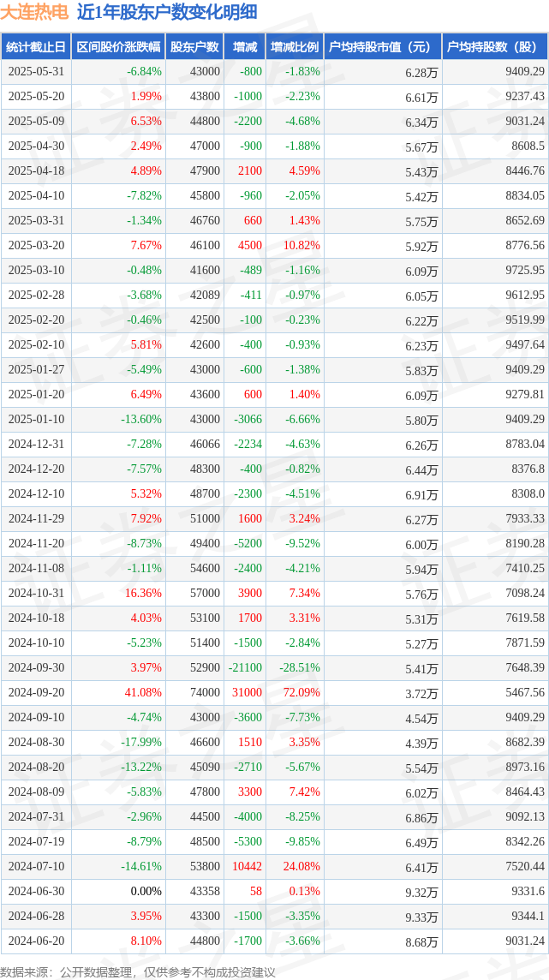Screen dimensions: 549x980
Task: Select the 16.36% price change cell
Action: click(x=143, y=593)
